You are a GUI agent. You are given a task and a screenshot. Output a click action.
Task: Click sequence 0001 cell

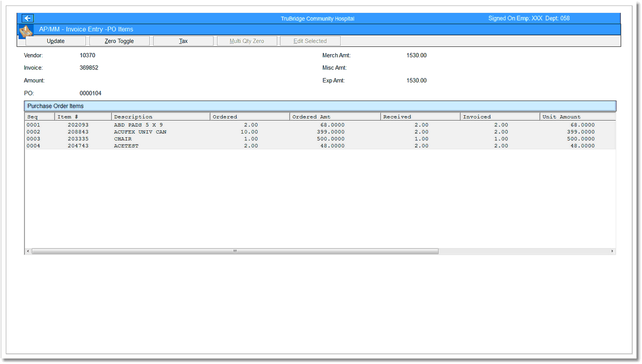coord(33,125)
